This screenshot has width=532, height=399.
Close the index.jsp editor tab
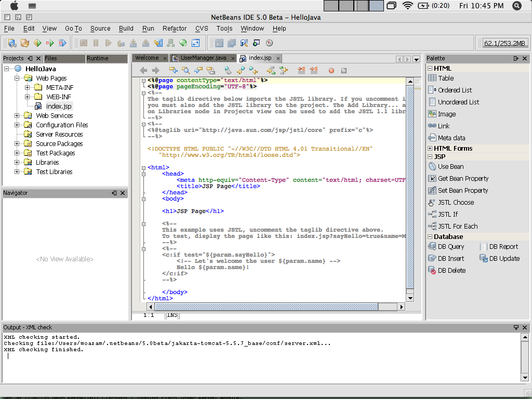pyautogui.click(x=278, y=58)
